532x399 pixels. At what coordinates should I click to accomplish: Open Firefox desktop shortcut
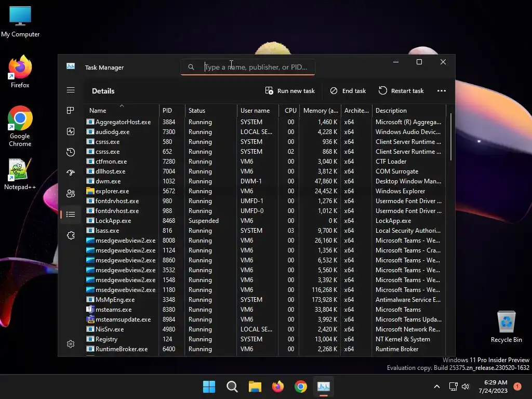(20, 72)
